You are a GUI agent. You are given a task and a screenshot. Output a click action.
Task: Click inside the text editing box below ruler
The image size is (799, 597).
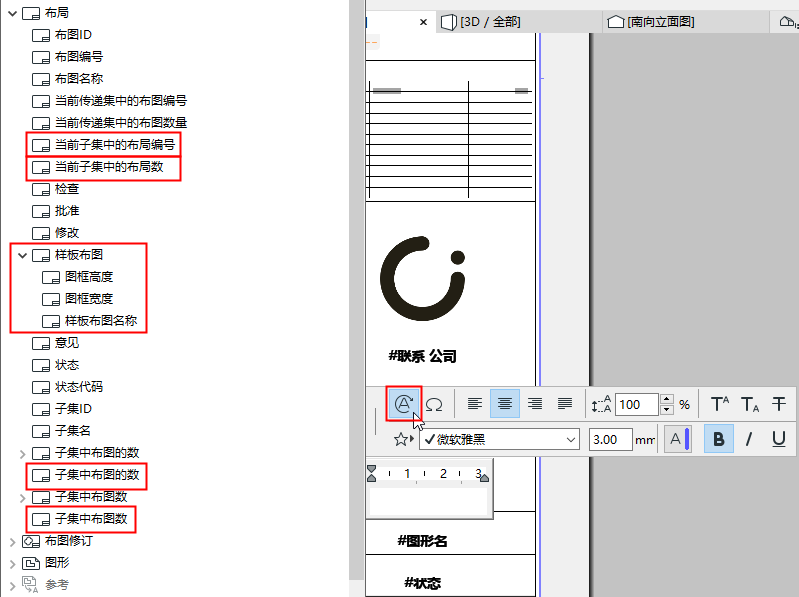tap(428, 500)
